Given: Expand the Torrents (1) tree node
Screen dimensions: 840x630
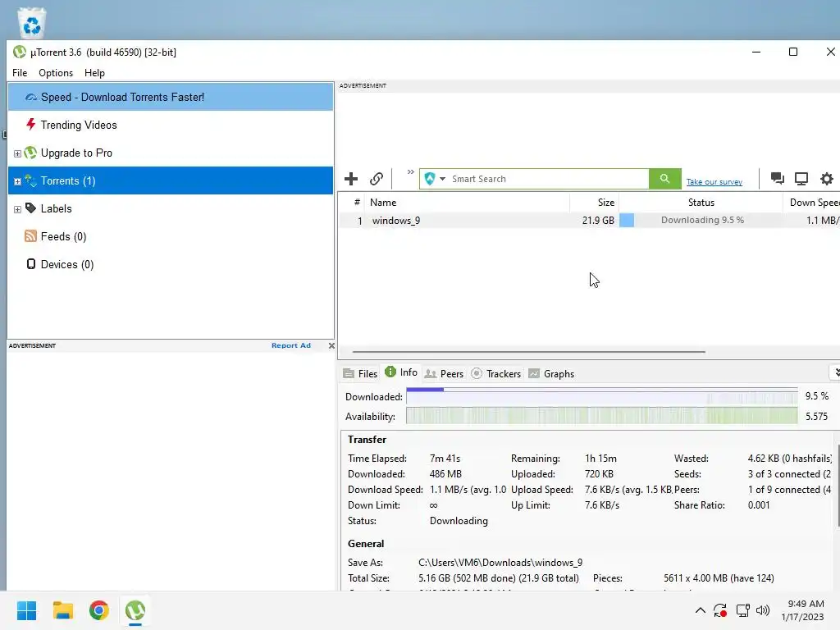Looking at the screenshot, I should click(x=17, y=181).
